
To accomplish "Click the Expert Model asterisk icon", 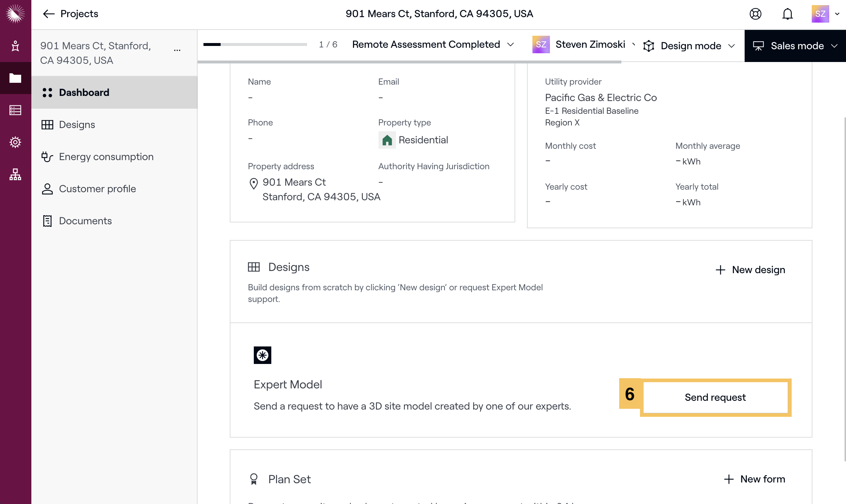I will 263,355.
